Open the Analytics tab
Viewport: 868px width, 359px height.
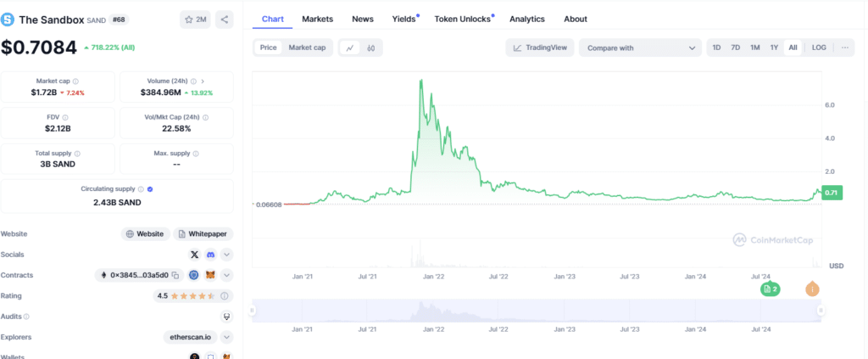point(527,19)
